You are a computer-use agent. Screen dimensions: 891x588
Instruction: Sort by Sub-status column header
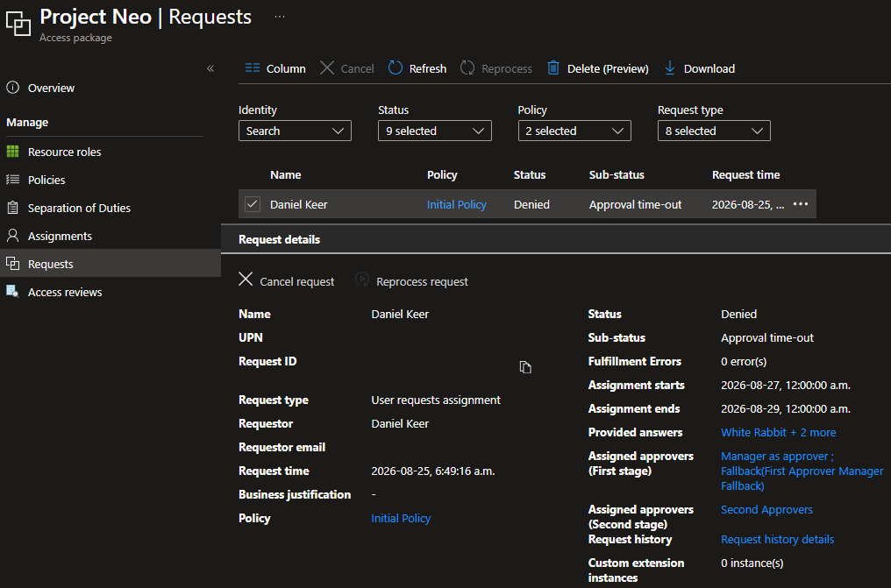[617, 174]
